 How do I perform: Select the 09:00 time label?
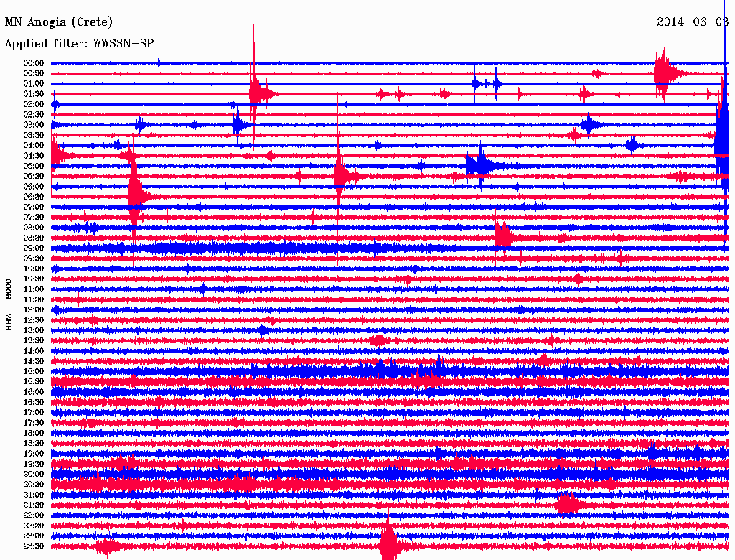pos(34,248)
